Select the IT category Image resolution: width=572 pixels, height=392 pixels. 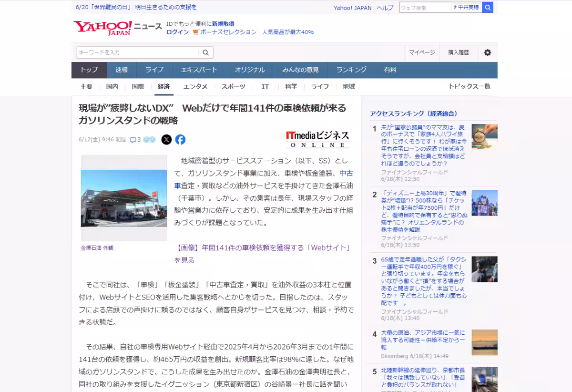click(266, 87)
